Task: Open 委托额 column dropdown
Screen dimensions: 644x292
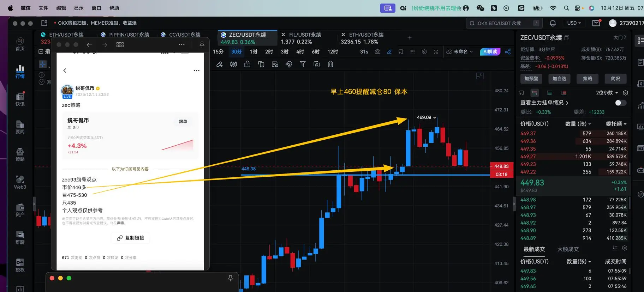Action: 616,124
